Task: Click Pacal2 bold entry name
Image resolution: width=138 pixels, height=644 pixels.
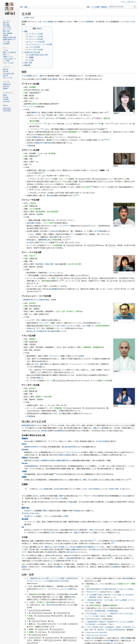Action: (25, 463)
